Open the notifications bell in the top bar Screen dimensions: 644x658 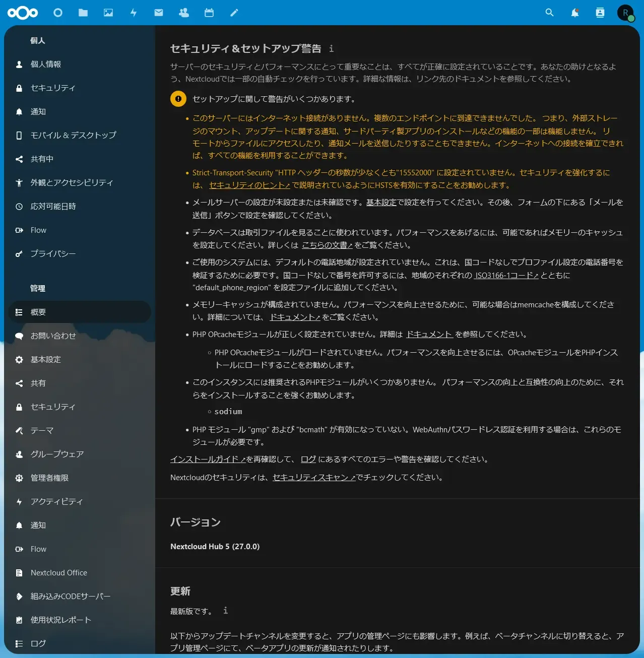pos(575,13)
